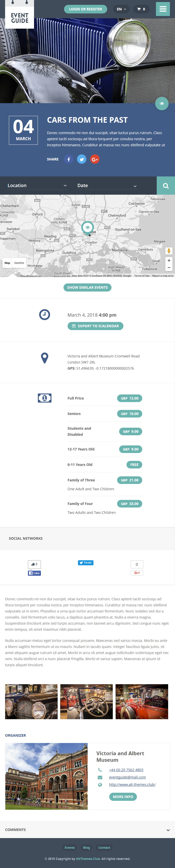The width and height of the screenshot is (175, 868).
Task: Expand the Comments section
Action: coord(87,829)
